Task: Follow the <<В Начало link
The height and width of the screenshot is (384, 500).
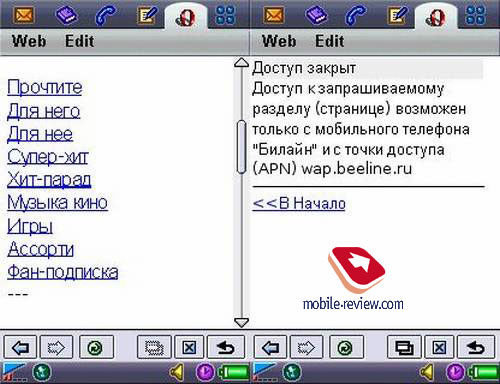Action: point(299,203)
